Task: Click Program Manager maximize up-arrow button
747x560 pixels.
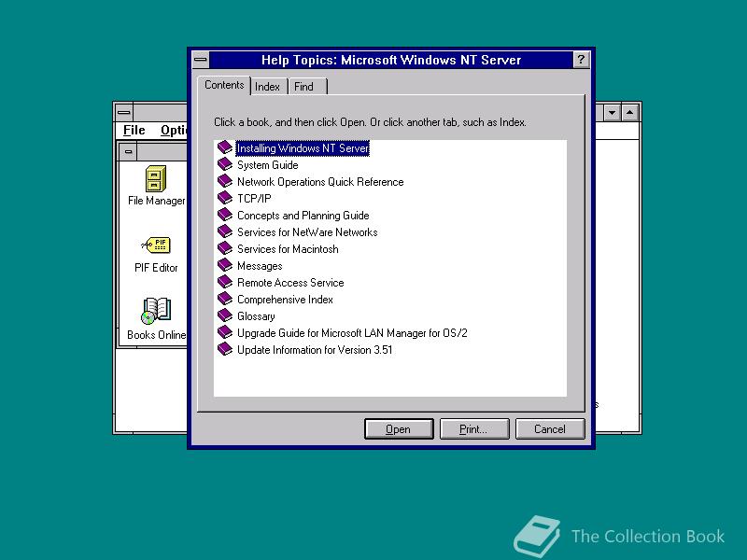Action: (x=629, y=113)
